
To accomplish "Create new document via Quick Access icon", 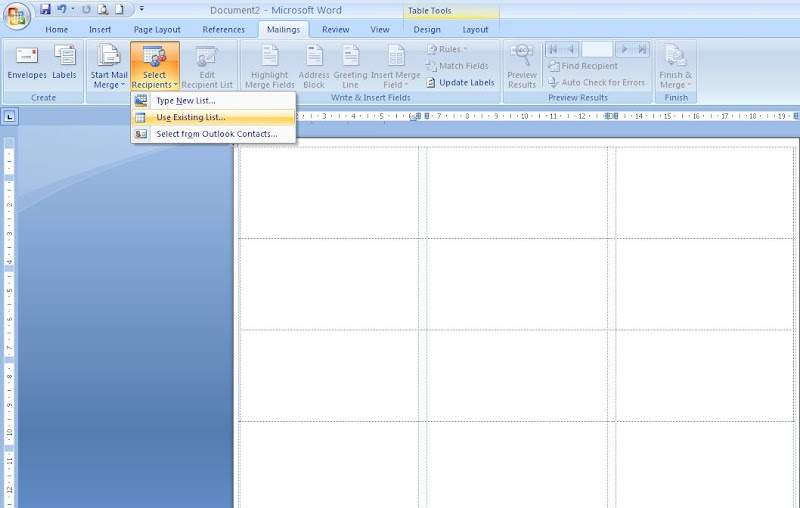I will coord(119,9).
